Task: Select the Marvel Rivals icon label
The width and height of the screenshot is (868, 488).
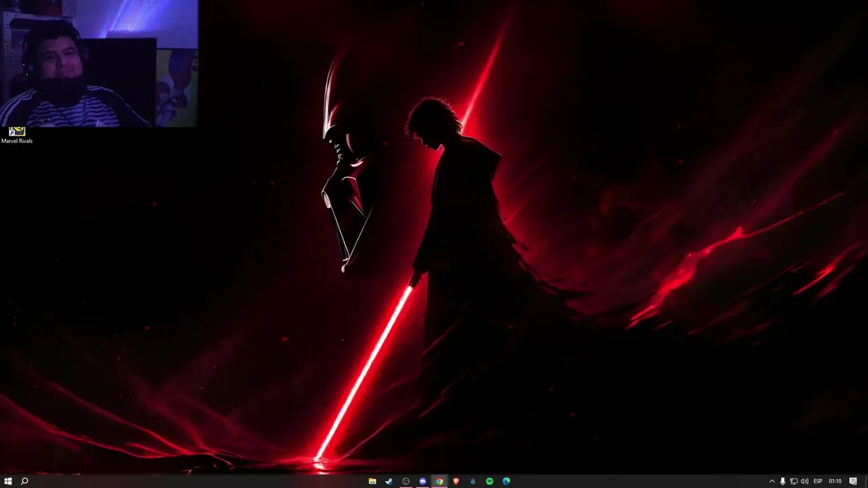Action: (x=17, y=141)
